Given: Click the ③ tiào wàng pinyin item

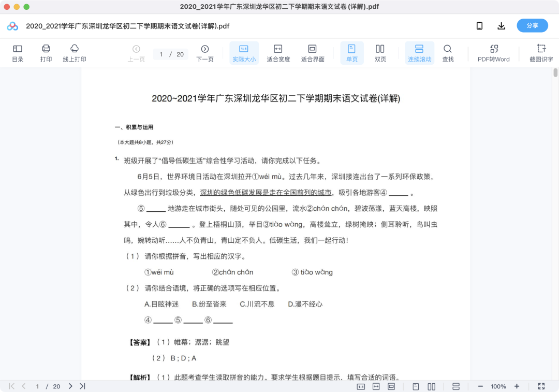Looking at the screenshot, I should tap(312, 272).
